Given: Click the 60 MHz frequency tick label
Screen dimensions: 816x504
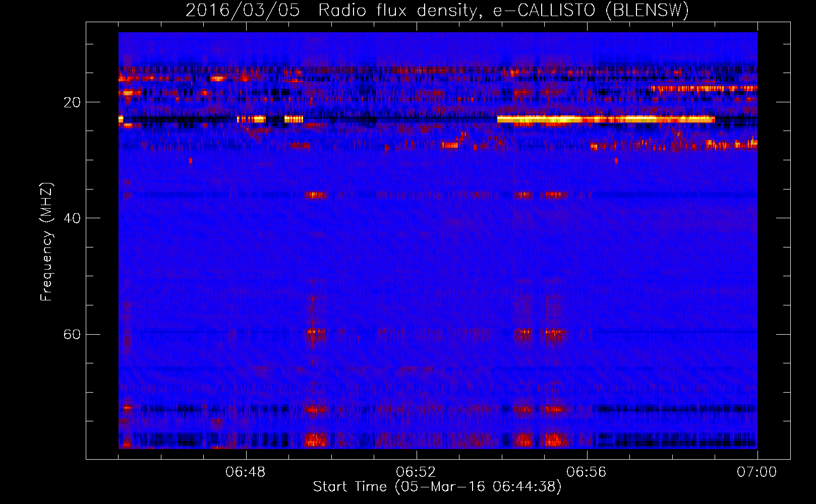Looking at the screenshot, I should pyautogui.click(x=72, y=334).
